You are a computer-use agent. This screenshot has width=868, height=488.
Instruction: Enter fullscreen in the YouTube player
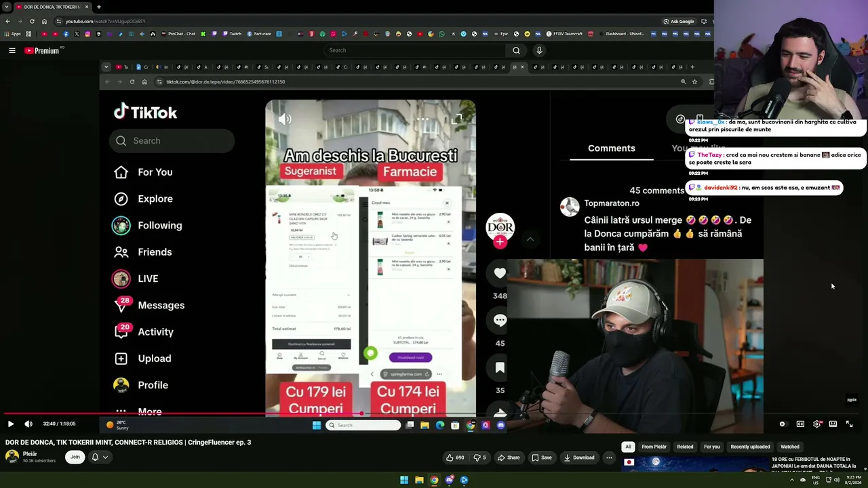tap(849, 424)
